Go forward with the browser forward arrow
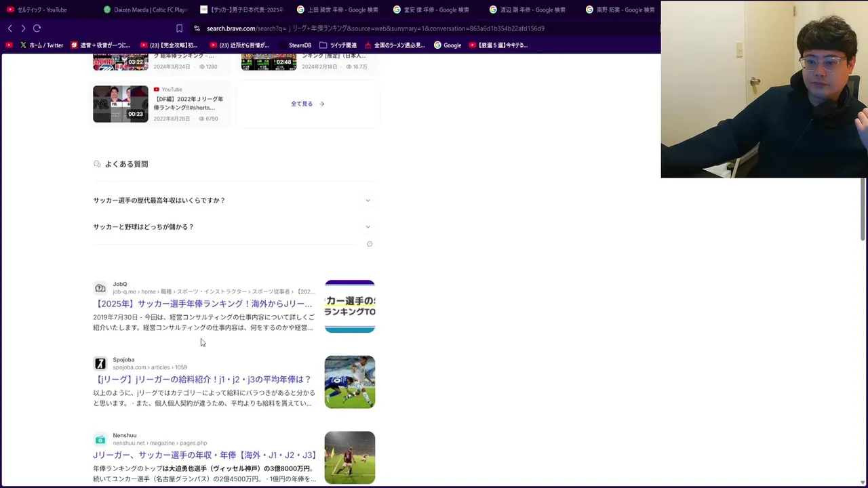This screenshot has width=868, height=488. [x=23, y=28]
